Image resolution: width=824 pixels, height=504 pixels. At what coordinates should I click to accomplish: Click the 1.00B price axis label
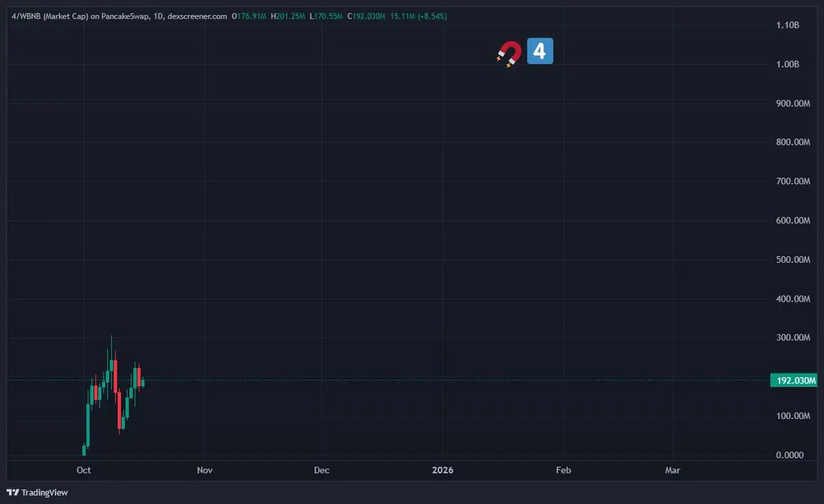pyautogui.click(x=788, y=64)
